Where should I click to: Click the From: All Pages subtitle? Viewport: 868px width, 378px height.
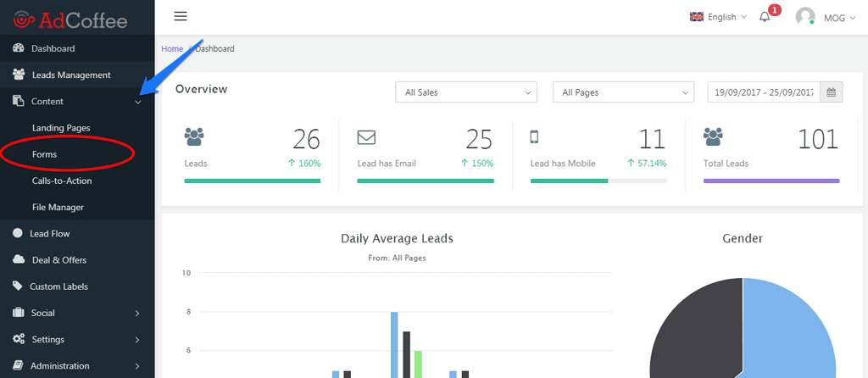[x=397, y=258]
